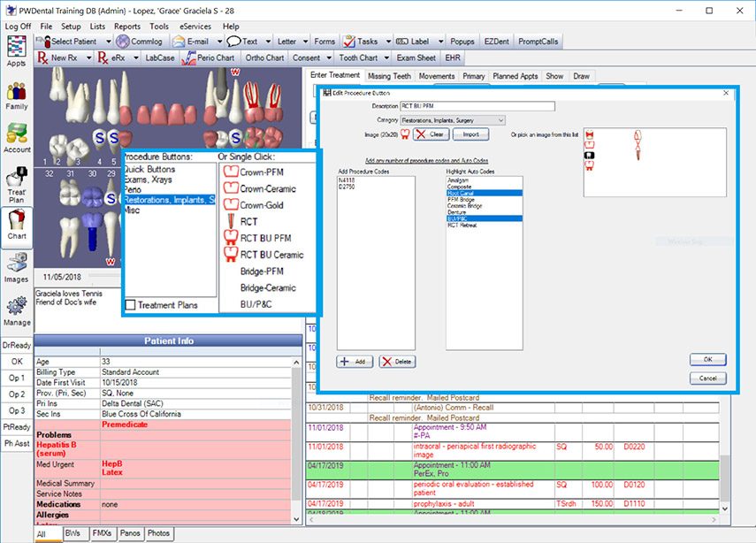Expand the Select Patient dropdown arrow
This screenshot has width=756, height=543.
[108, 42]
